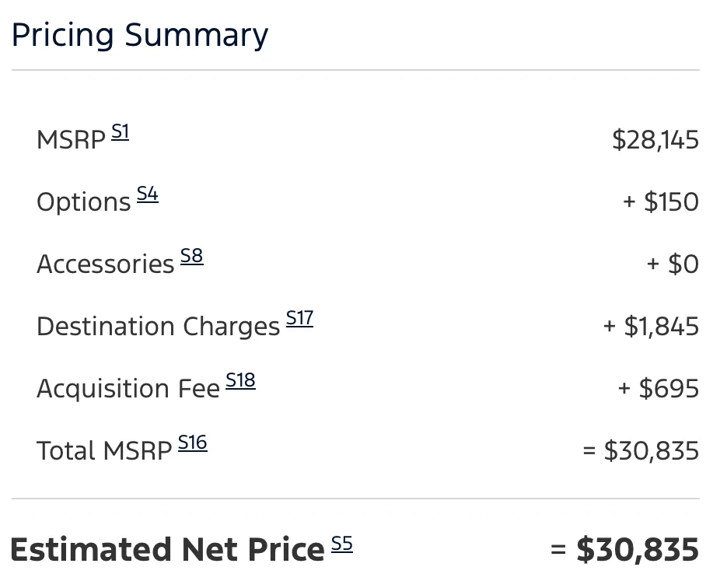The image size is (720, 588).
Task: Click the Destination Charges label
Action: (159, 327)
